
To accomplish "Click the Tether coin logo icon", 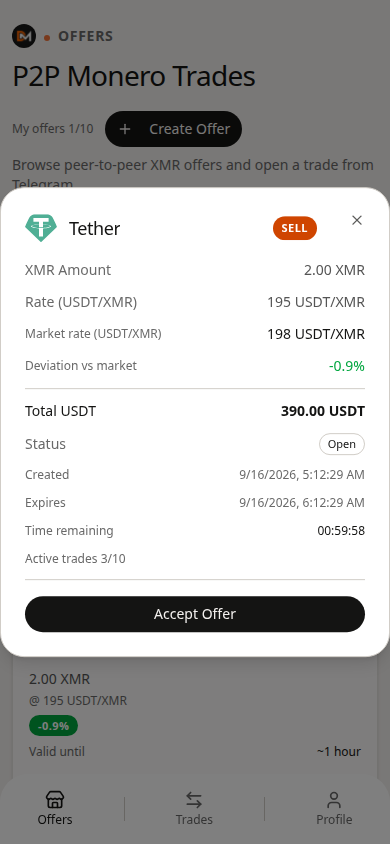I will pos(41,228).
